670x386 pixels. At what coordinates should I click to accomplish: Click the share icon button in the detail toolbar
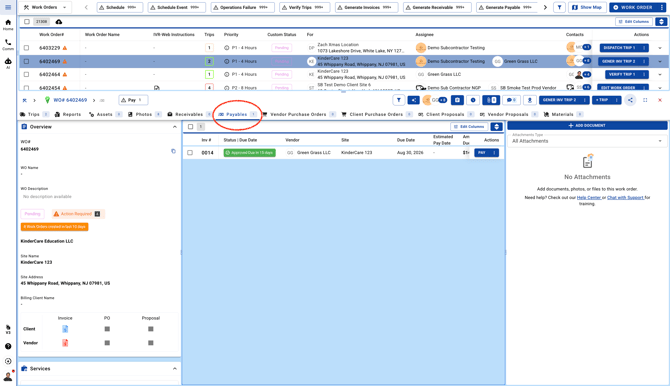click(x=414, y=100)
